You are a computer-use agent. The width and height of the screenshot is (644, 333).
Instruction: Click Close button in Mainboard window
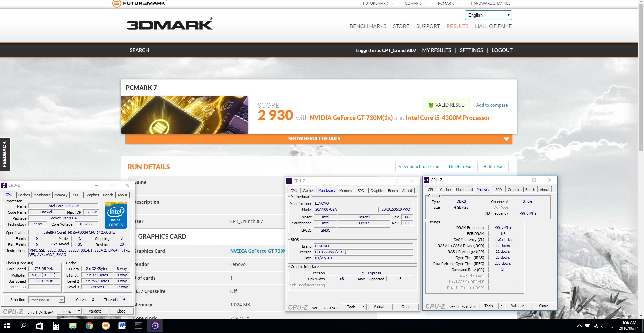(406, 307)
